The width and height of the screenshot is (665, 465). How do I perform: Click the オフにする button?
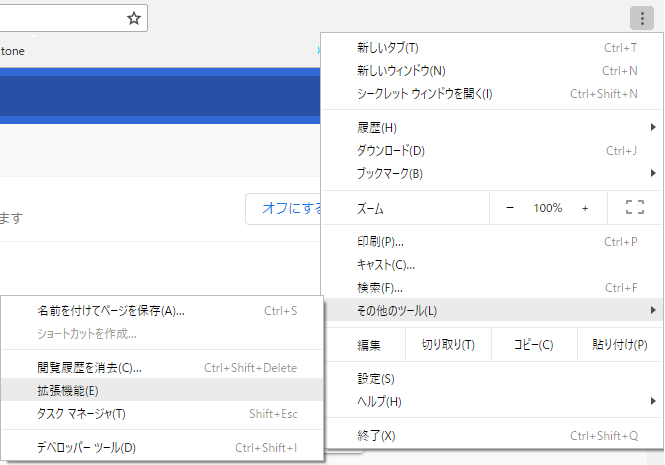point(283,208)
